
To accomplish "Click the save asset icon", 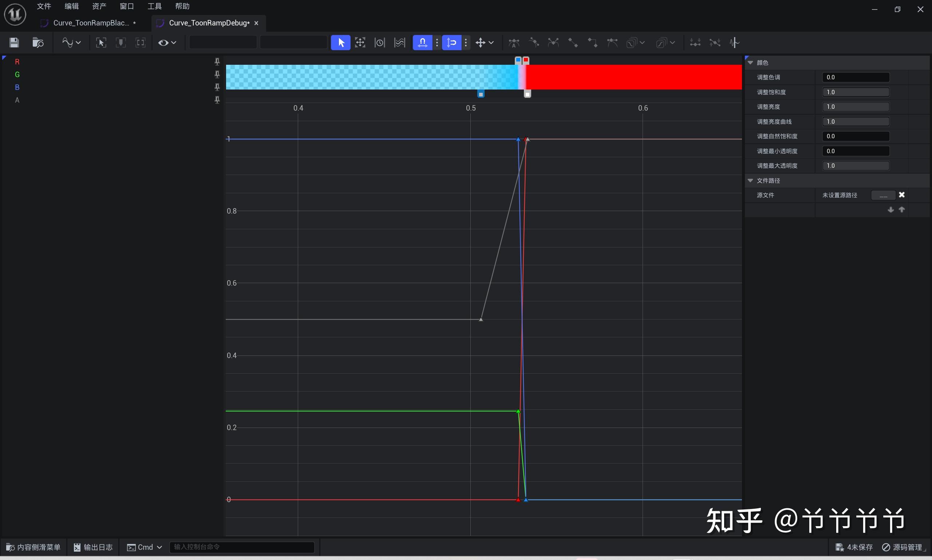I will pos(14,42).
